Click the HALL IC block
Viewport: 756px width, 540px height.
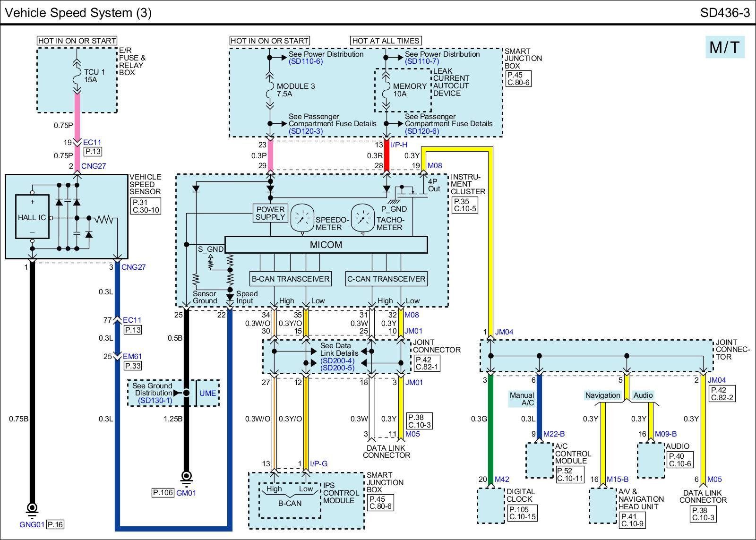tap(32, 217)
